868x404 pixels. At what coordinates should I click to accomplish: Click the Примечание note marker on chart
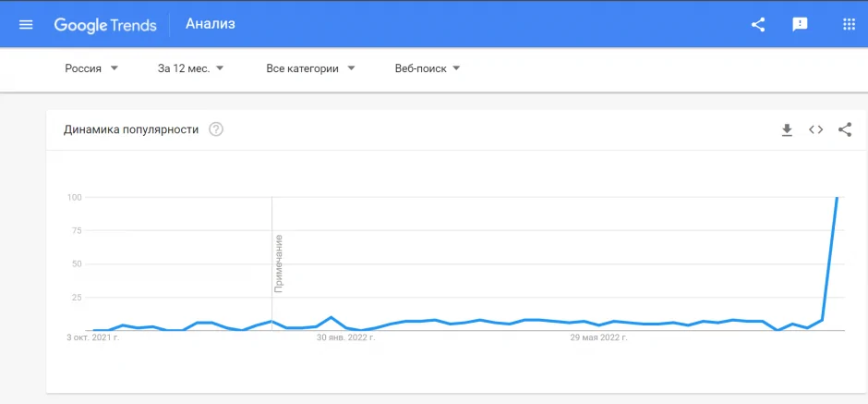click(278, 263)
